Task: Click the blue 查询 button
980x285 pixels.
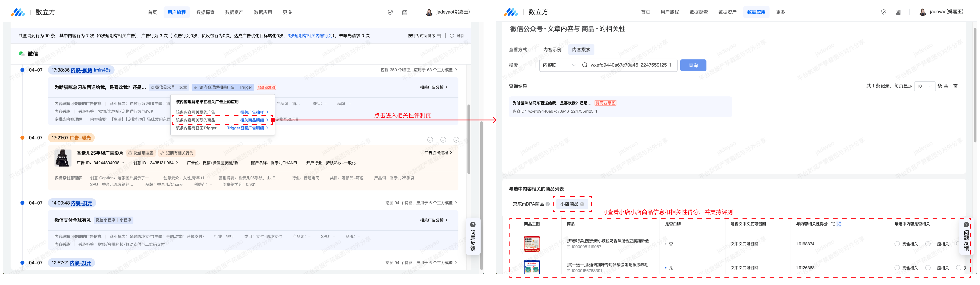Action: click(693, 65)
